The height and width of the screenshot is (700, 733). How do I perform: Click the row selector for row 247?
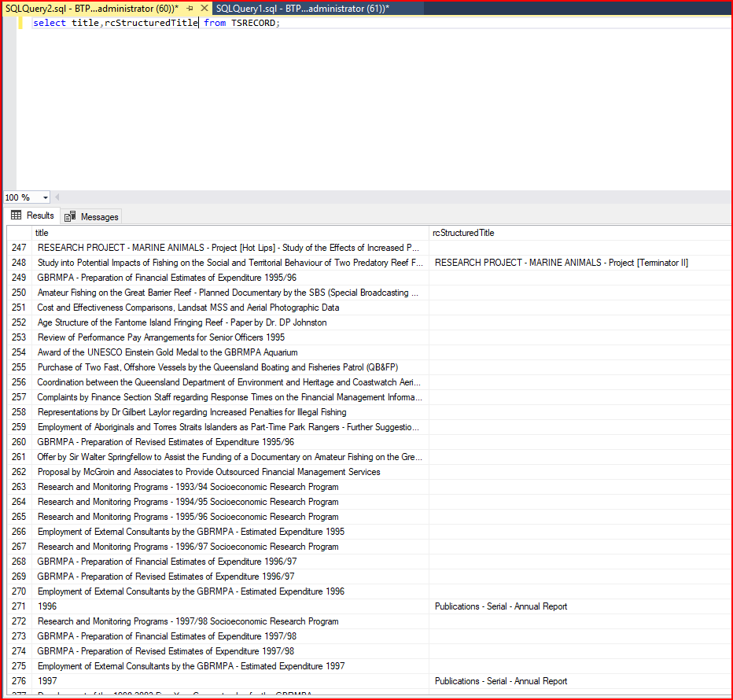point(17,247)
